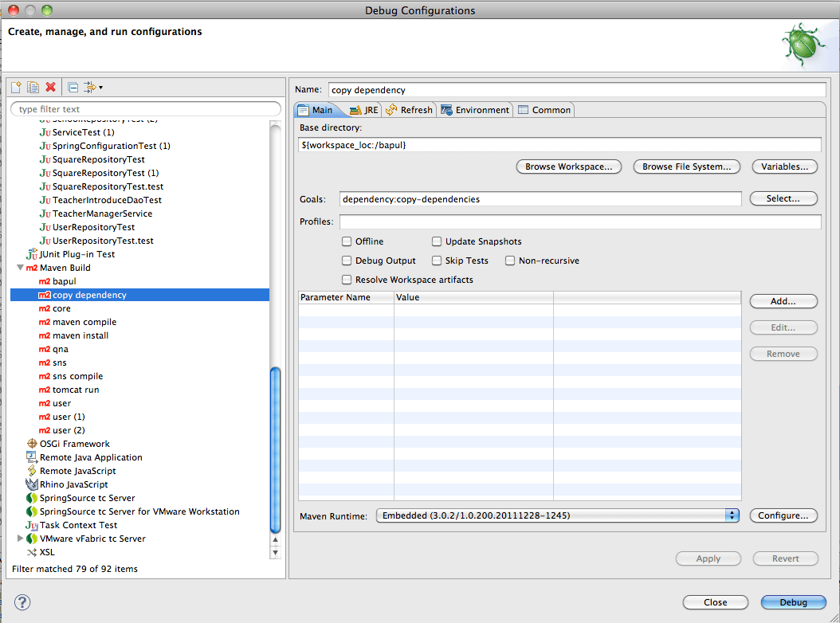840x623 pixels.
Task: Click the New launch configuration icon
Action: (x=16, y=87)
